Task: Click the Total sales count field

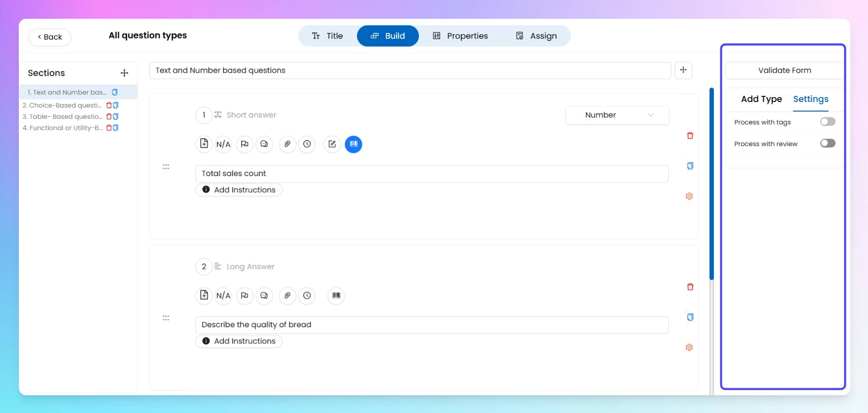Action: pos(432,174)
